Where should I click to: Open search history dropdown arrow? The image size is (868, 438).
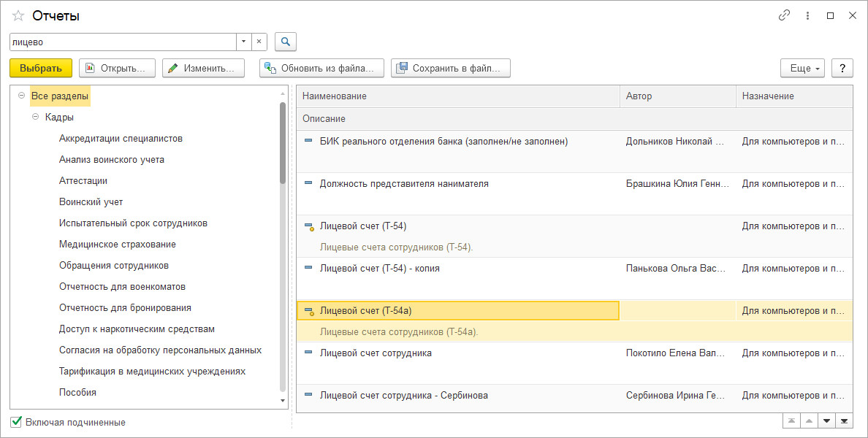pyautogui.click(x=244, y=42)
